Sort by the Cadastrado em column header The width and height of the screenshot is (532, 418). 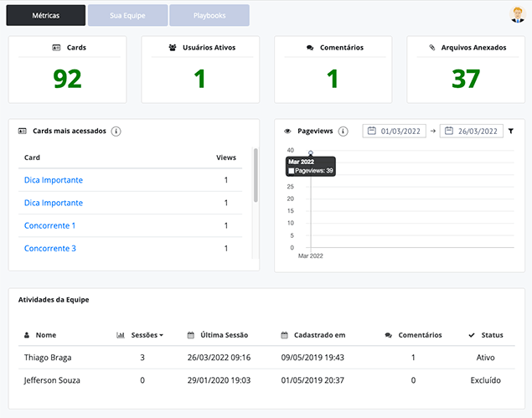319,335
